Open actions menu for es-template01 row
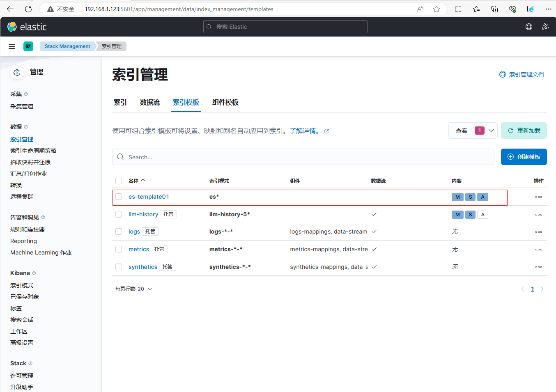 (x=538, y=197)
